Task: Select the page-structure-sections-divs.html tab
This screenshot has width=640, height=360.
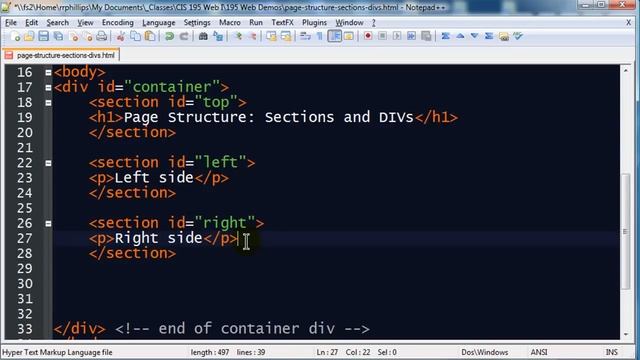Action: coord(61,55)
